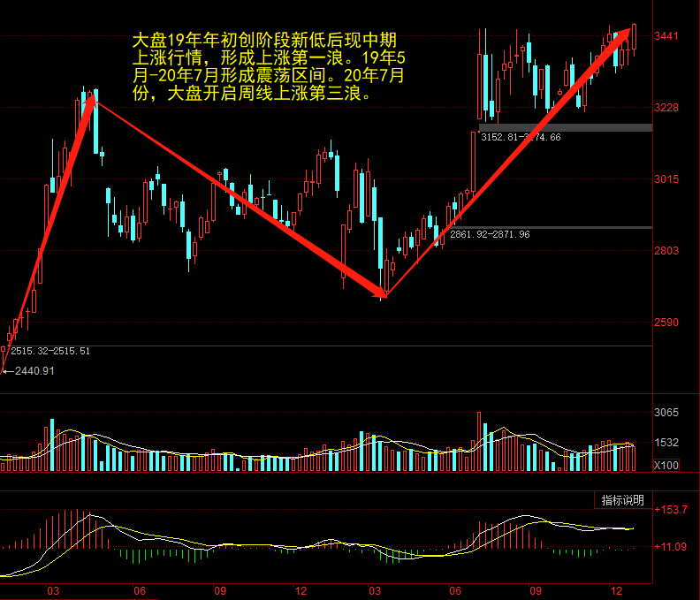Select the 2515.32-2515.51 gap label
This screenshot has height=600, width=700.
pos(49,351)
